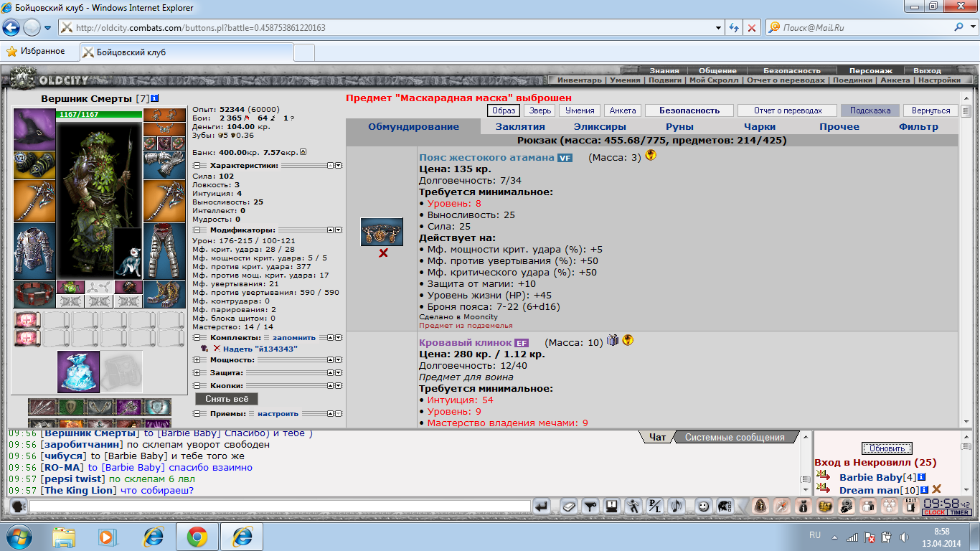Click the pet cat portrait thumbnail
Viewport: 980px width, 551px height.
(x=128, y=253)
